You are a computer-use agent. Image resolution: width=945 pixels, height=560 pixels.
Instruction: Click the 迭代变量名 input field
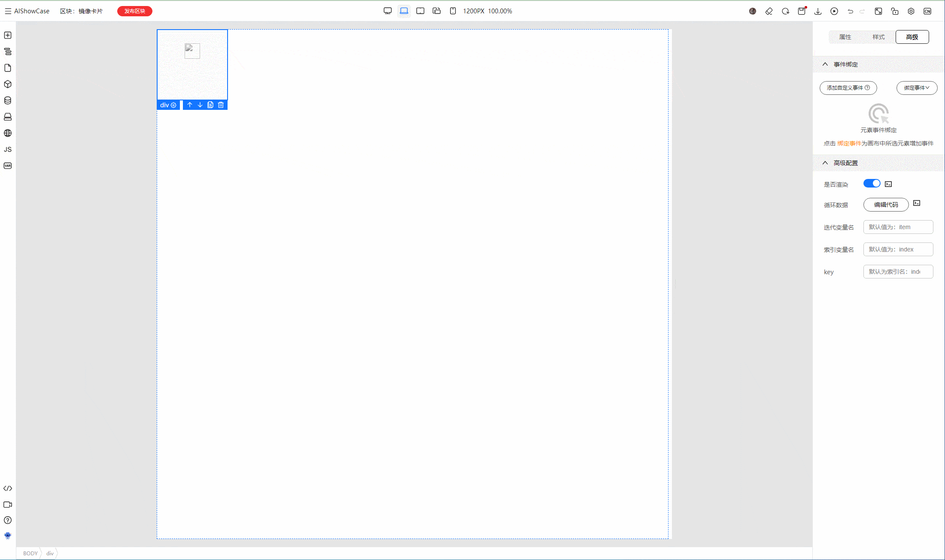click(898, 227)
